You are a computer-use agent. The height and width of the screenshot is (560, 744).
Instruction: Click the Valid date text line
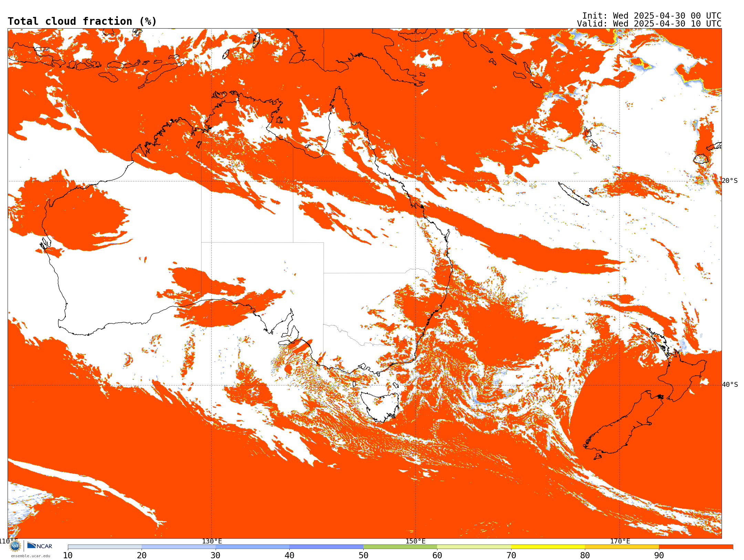coord(649,24)
